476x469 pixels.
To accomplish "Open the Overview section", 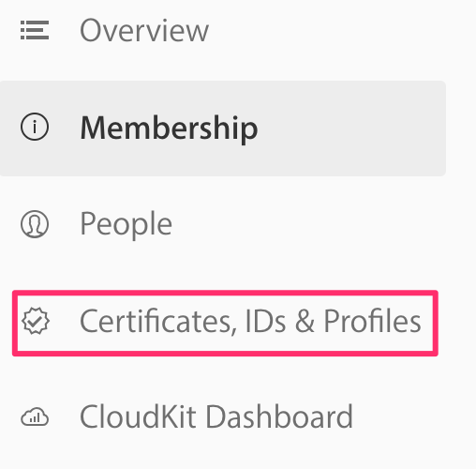I will click(x=144, y=30).
